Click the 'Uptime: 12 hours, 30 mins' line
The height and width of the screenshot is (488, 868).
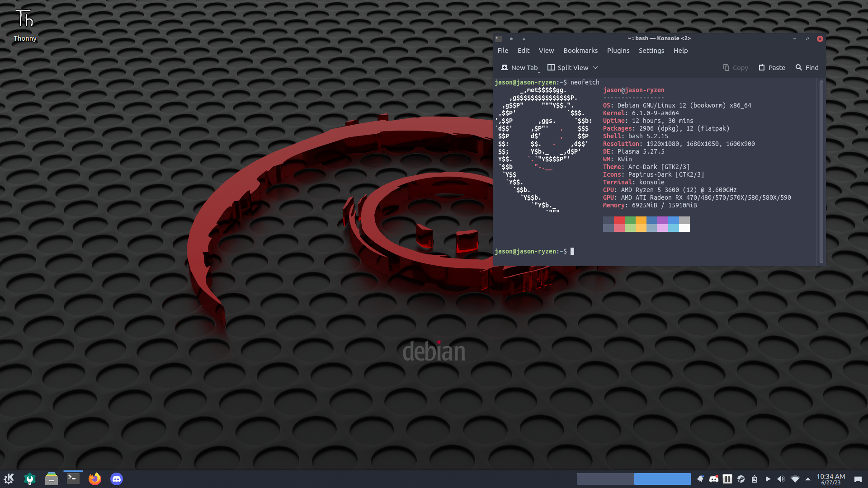click(648, 121)
